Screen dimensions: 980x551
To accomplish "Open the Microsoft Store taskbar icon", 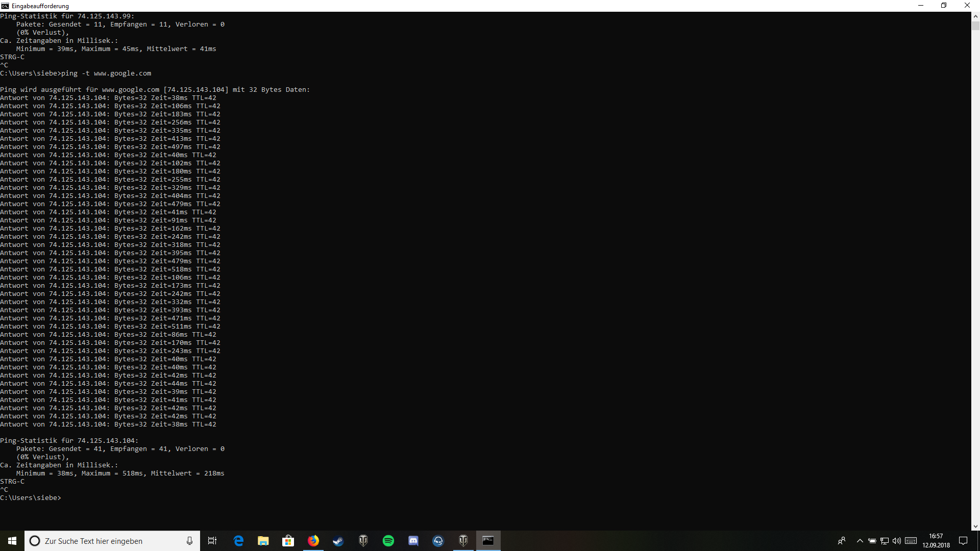I will 288,541.
